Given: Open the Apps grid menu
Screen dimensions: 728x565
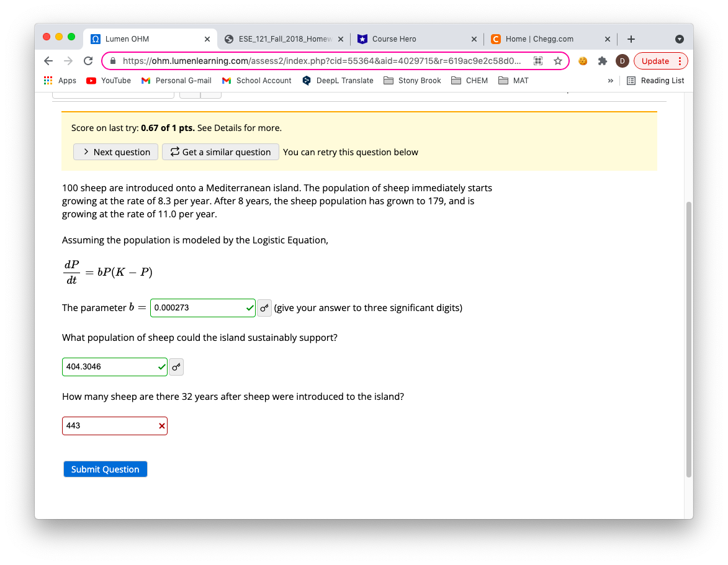Looking at the screenshot, I should coord(47,80).
